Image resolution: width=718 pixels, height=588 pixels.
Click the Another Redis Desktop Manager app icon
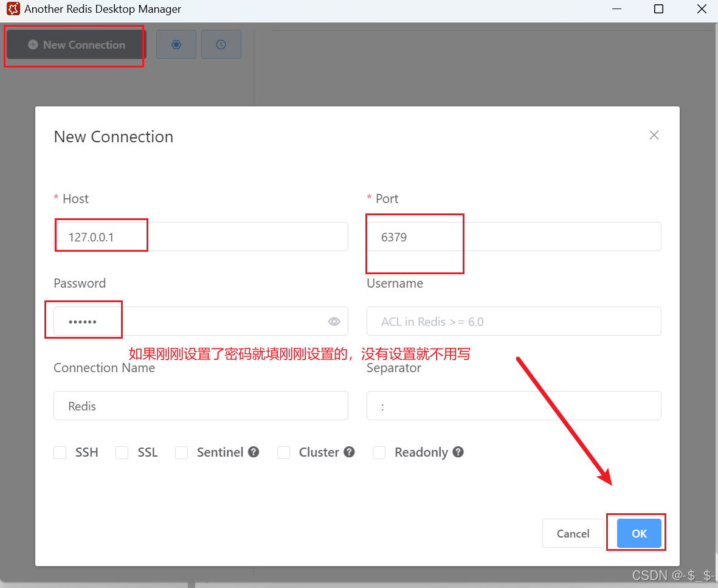click(13, 9)
